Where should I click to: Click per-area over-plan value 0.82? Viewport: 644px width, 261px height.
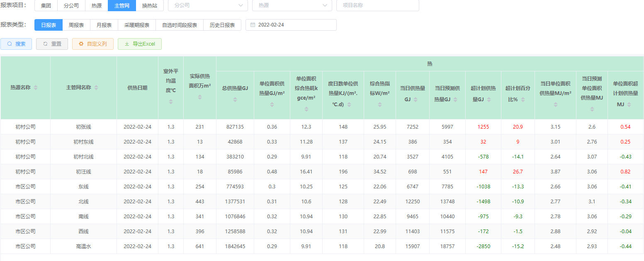625,172
